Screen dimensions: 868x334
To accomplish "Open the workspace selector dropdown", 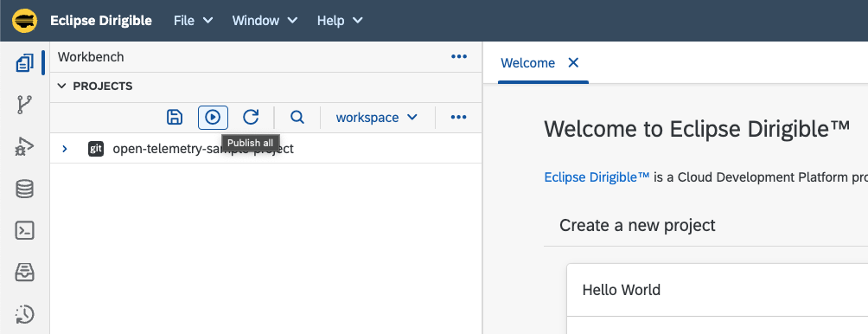I will coord(376,118).
